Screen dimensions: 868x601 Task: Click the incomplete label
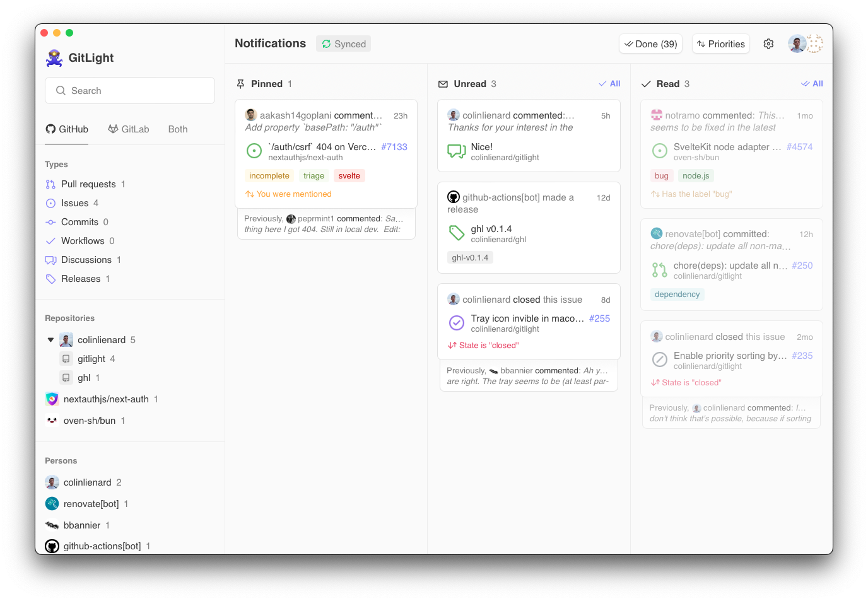[269, 176]
